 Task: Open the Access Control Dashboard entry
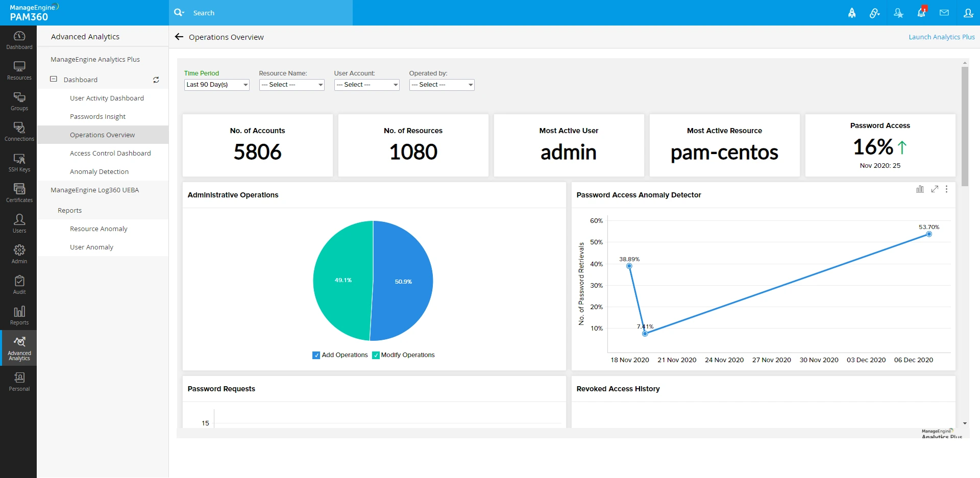(110, 153)
